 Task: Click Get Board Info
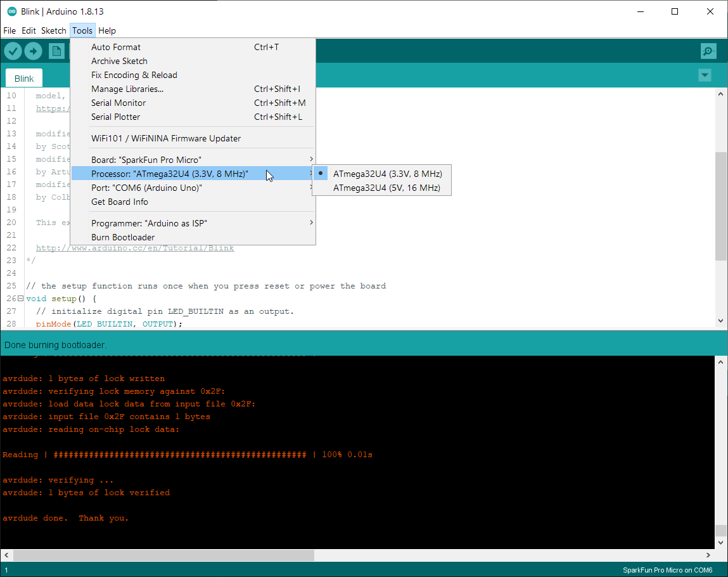click(x=193, y=202)
